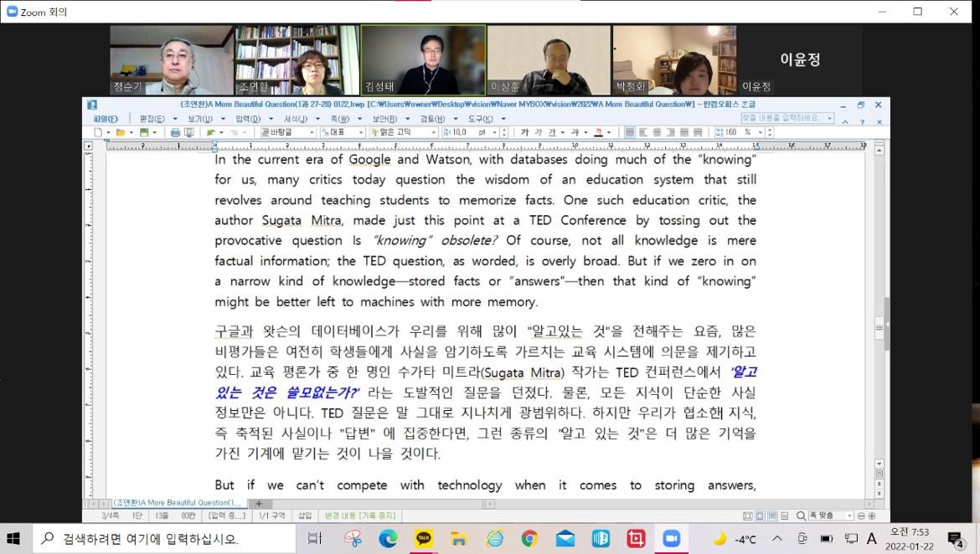Click the Justify alignment icon

(630, 132)
